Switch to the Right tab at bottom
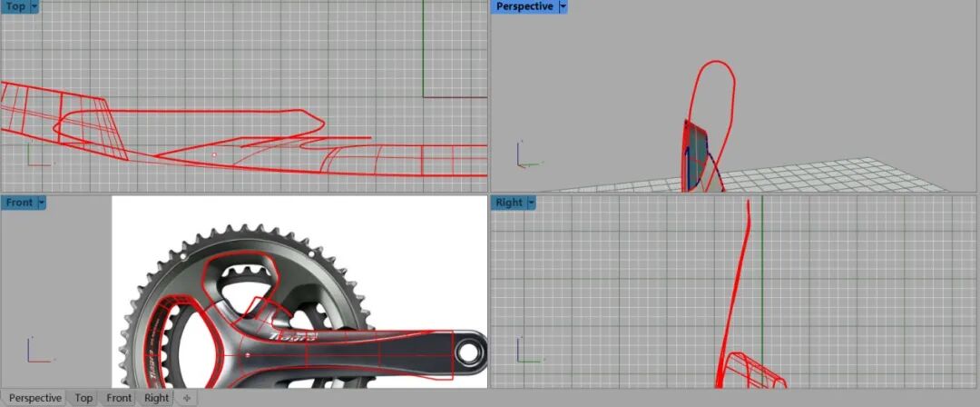 point(156,398)
